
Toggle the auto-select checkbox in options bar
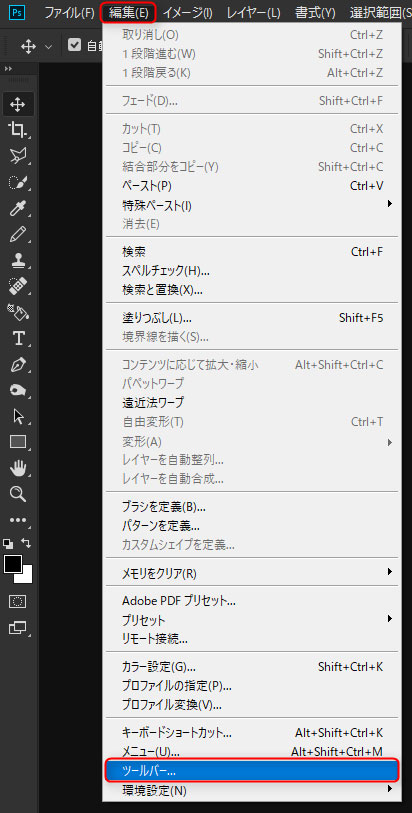click(75, 45)
